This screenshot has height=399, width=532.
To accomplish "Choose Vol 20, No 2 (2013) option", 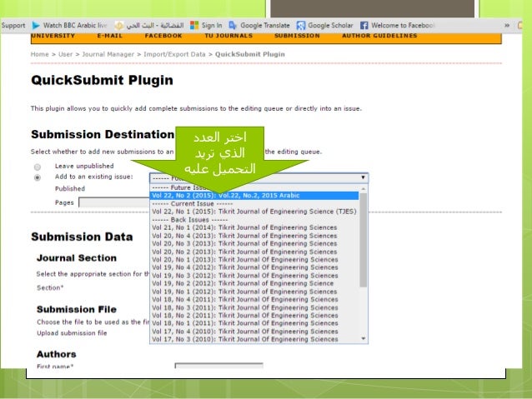I will [254, 252].
